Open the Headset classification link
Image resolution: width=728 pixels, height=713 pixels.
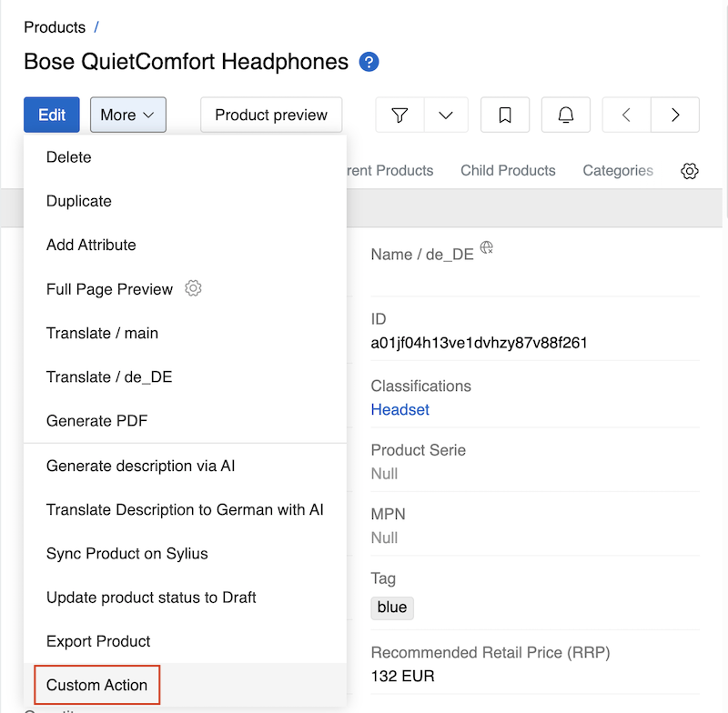coord(399,409)
